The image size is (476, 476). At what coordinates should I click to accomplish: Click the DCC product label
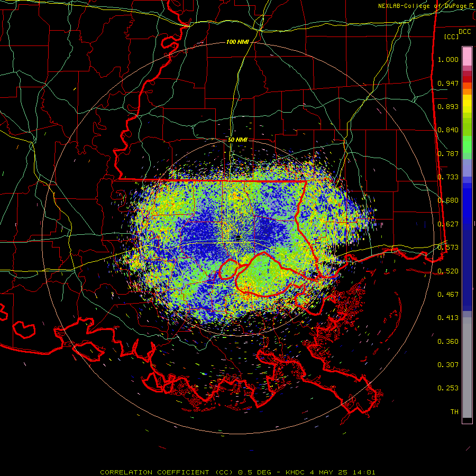pyautogui.click(x=464, y=31)
